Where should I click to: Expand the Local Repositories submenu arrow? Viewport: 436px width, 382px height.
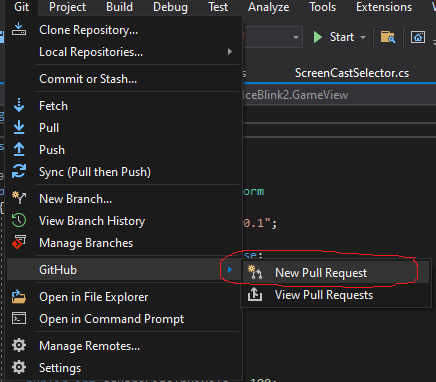pos(230,52)
